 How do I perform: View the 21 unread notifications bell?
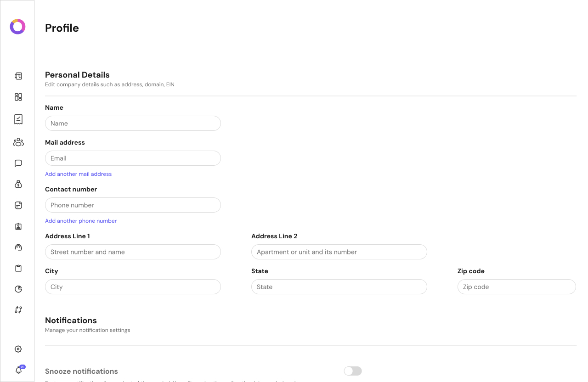point(18,370)
